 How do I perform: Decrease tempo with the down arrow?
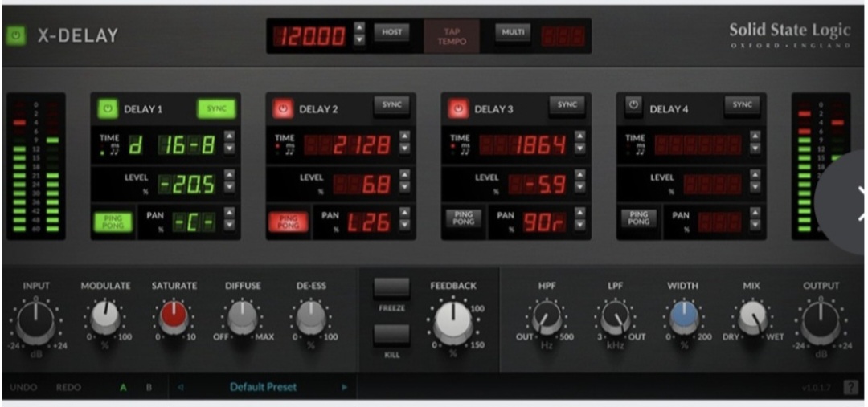click(359, 40)
